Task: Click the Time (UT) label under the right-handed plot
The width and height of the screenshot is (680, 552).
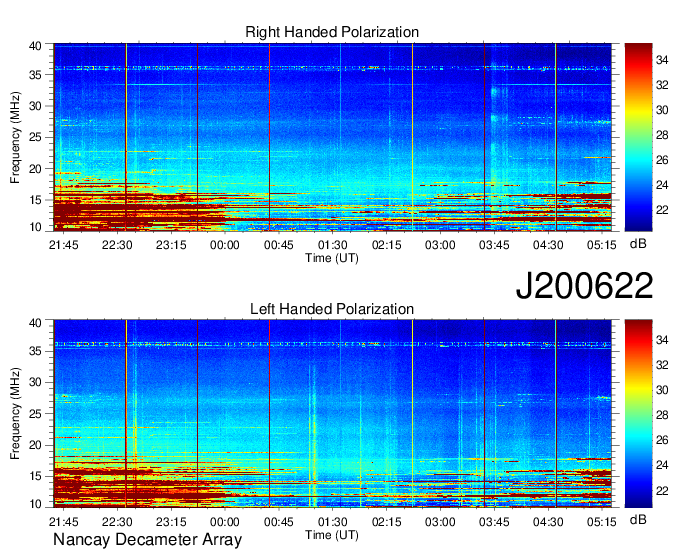Action: pyautogui.click(x=332, y=258)
